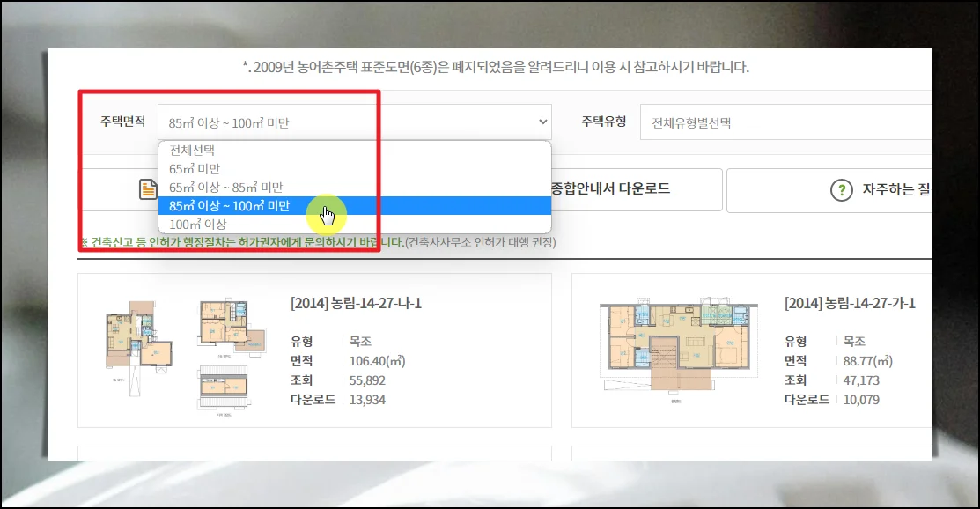Click the 주택면적 field label

[x=123, y=122]
